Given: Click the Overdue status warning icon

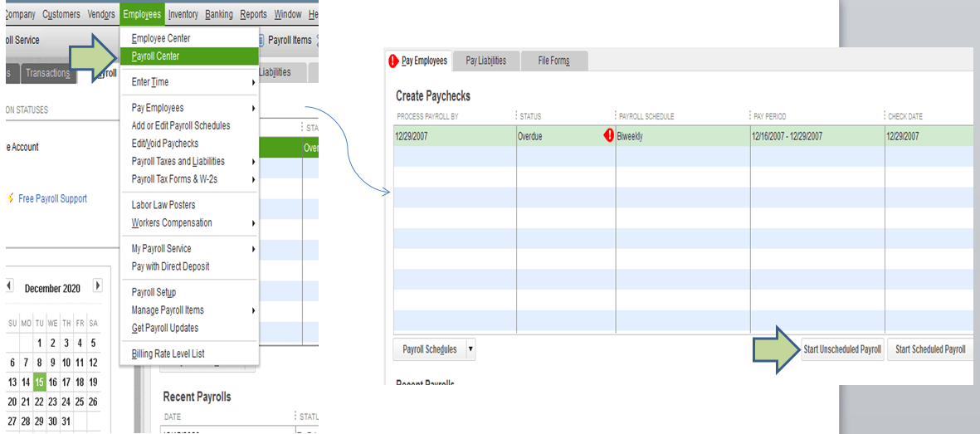Looking at the screenshot, I should pos(609,136).
